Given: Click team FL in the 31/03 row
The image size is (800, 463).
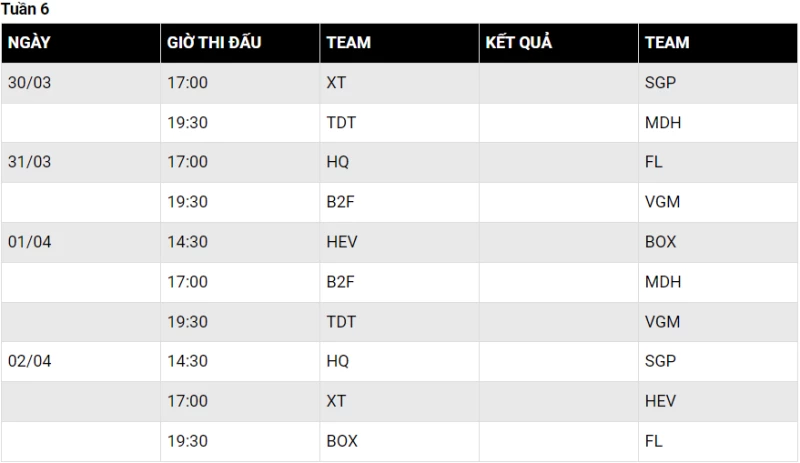Looking at the screenshot, I should pos(654,162).
